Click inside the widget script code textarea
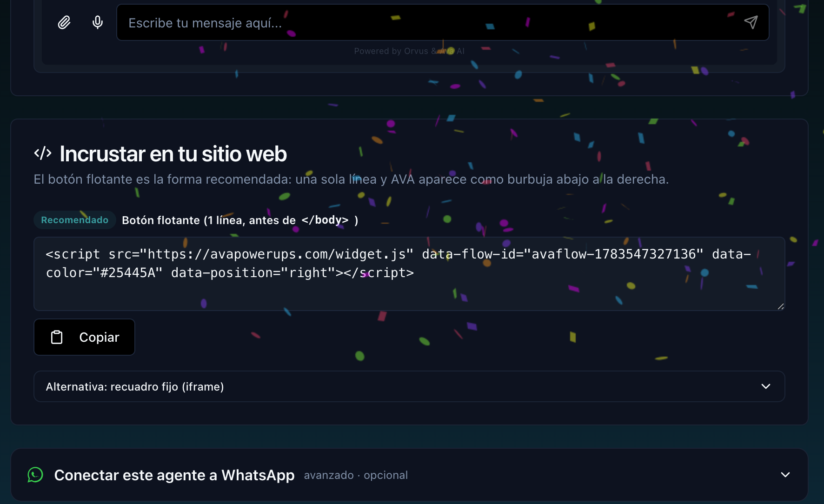The height and width of the screenshot is (504, 824). [409, 274]
